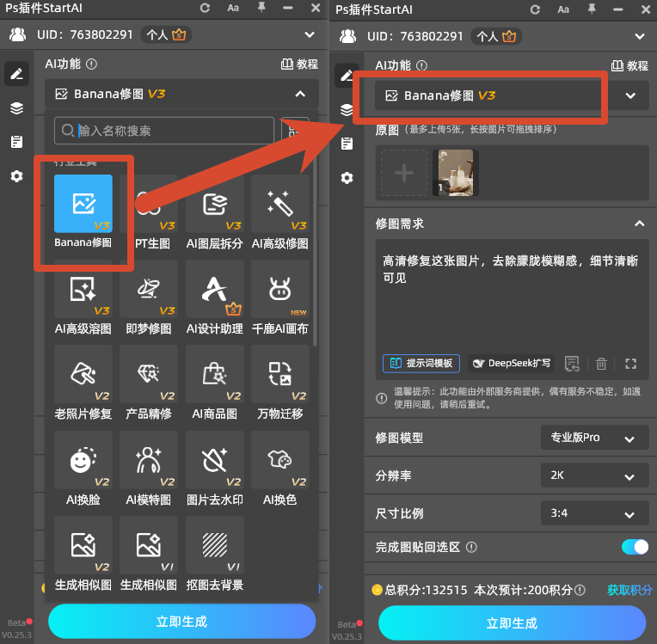Collapse the Banana修图 dropdown in left panel
657x644 pixels.
pos(300,94)
